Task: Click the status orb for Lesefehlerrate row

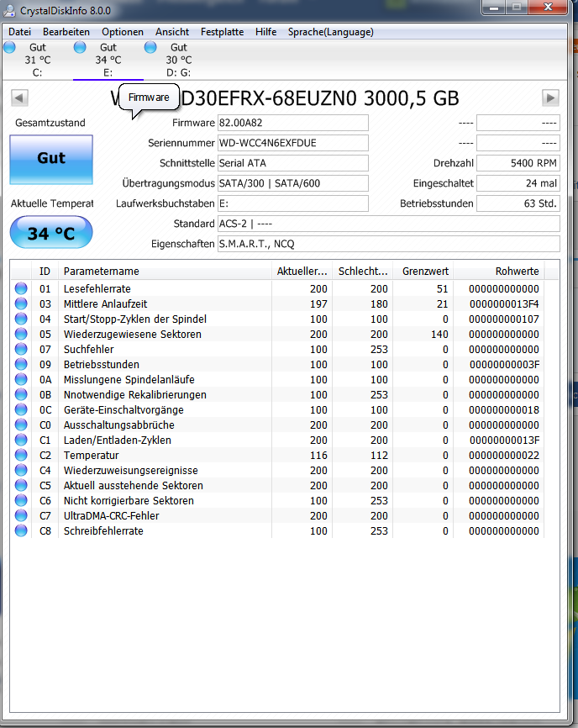Action: [x=21, y=288]
